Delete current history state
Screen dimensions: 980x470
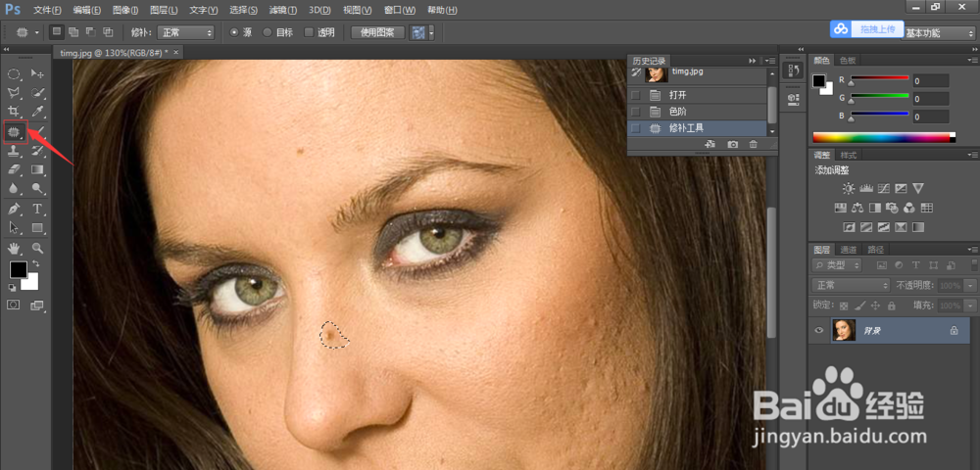click(753, 144)
